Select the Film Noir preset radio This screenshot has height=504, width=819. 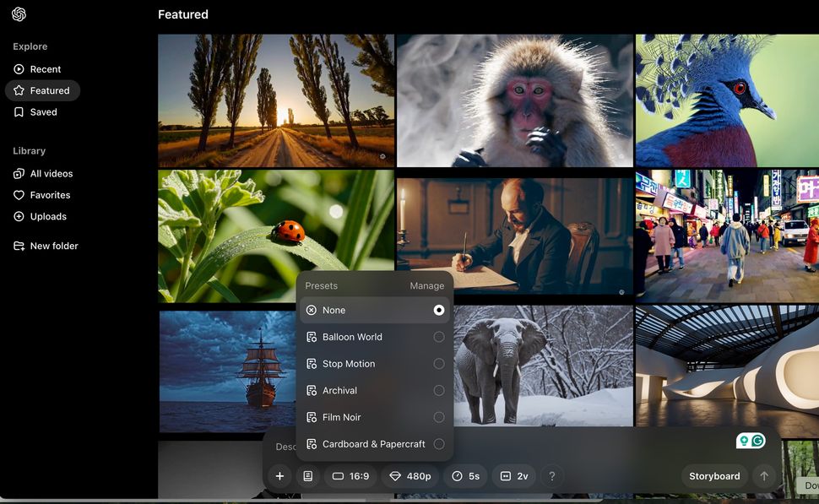click(x=439, y=417)
